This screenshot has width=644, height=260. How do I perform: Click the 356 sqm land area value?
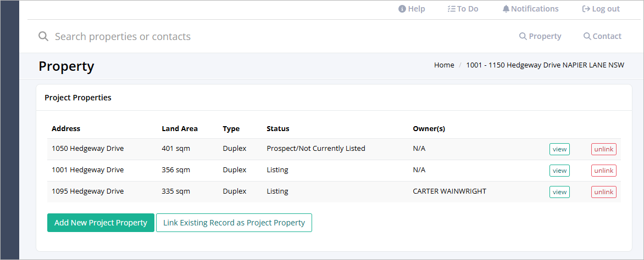(176, 170)
